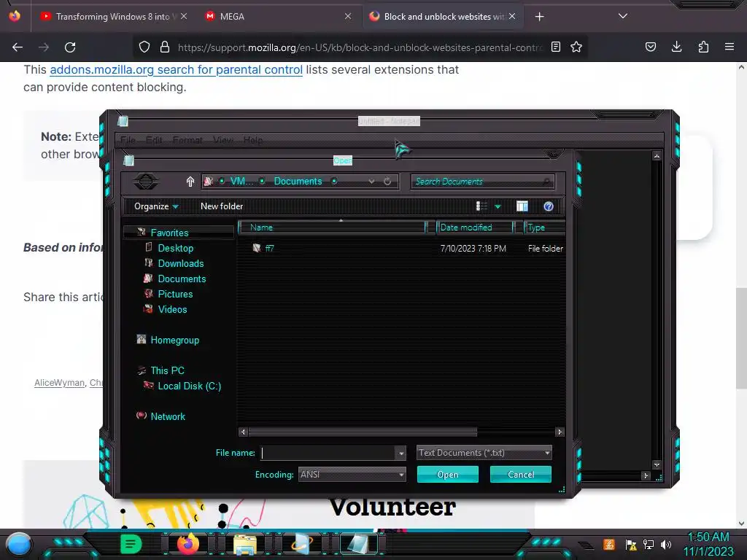Expand the list all tabs chevron
Viewport: 747px width, 560px height.
click(x=623, y=16)
